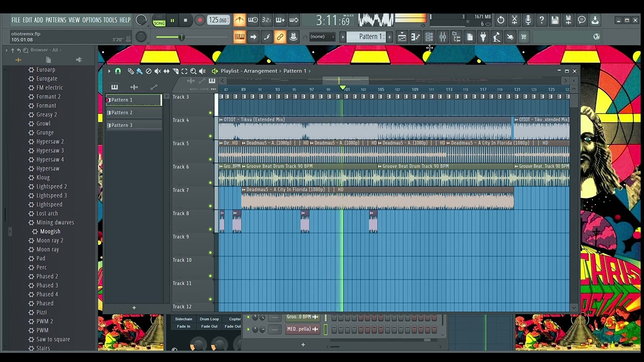Toggle typing keyboard to piano
Image resolution: width=644 pixels, height=362 pixels.
coord(239,37)
